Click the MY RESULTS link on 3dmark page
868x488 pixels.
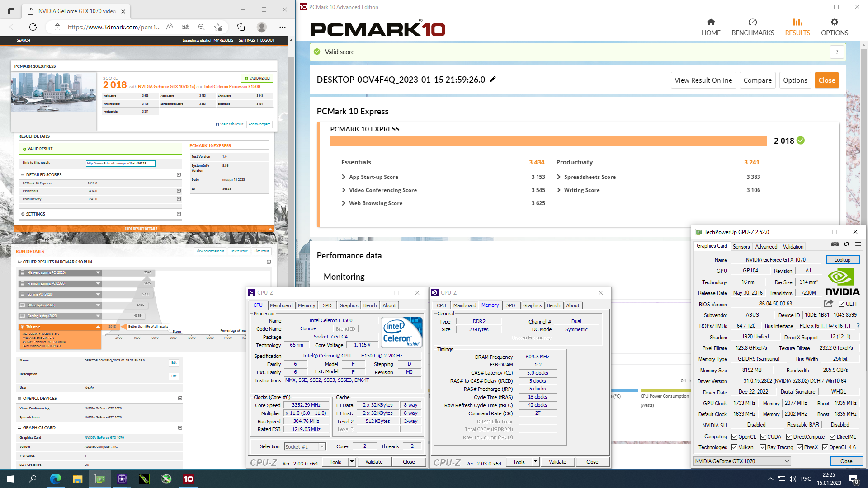pyautogui.click(x=223, y=40)
